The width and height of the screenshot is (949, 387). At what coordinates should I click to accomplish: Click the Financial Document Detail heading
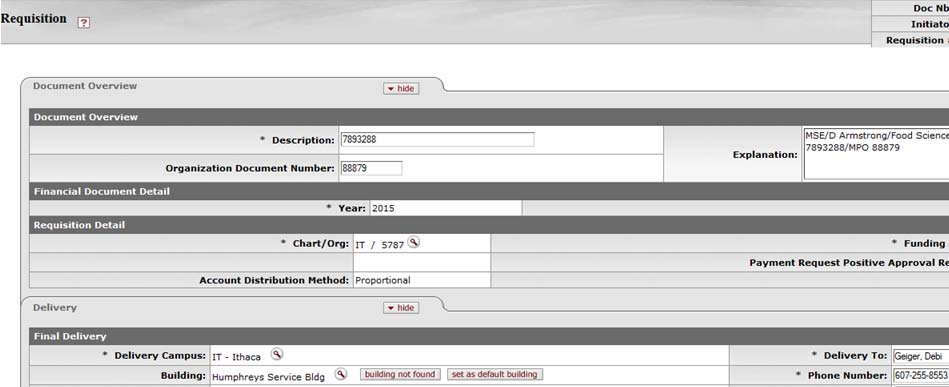point(102,191)
